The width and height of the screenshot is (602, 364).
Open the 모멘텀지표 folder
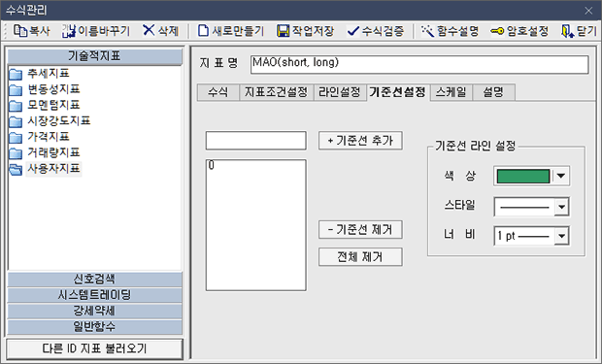(44, 105)
